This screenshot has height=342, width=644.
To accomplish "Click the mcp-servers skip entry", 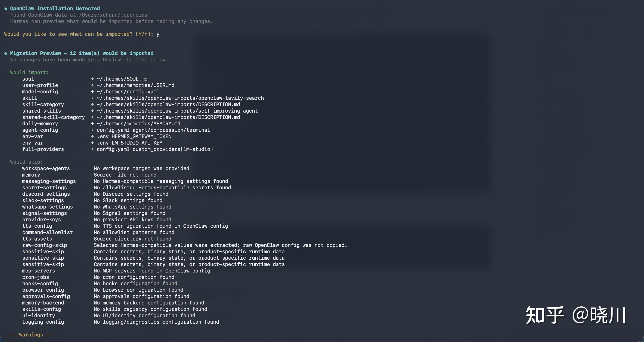I will 38,271.
